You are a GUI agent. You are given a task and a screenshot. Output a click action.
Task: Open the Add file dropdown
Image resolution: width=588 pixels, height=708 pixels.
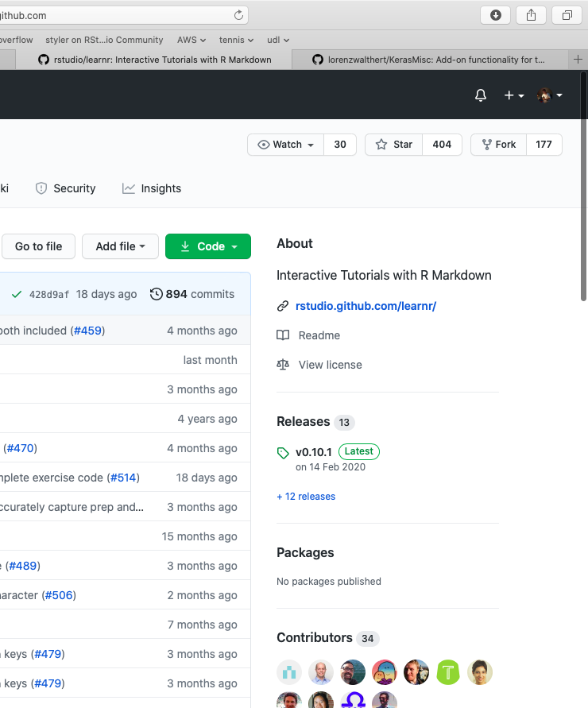119,246
